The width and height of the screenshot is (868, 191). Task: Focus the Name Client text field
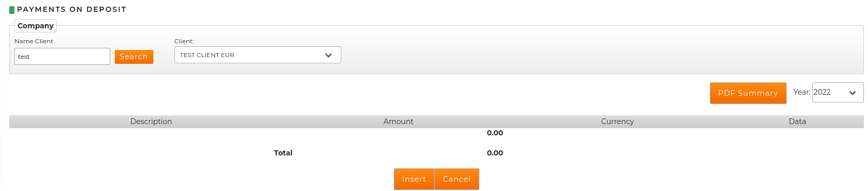pyautogui.click(x=62, y=57)
